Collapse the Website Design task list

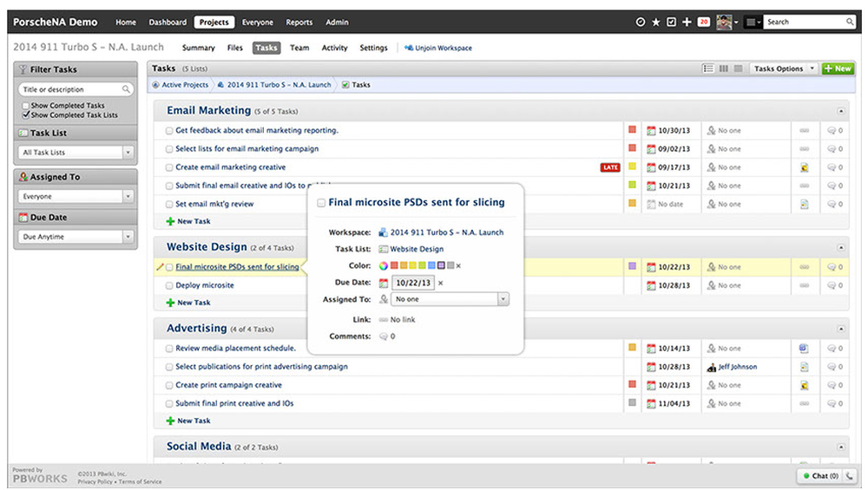tap(840, 248)
